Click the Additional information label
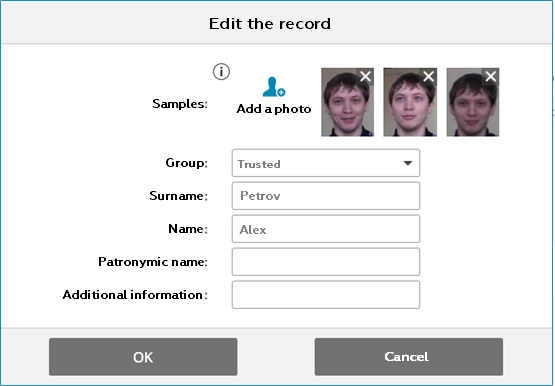This screenshot has width=555, height=386. click(135, 295)
